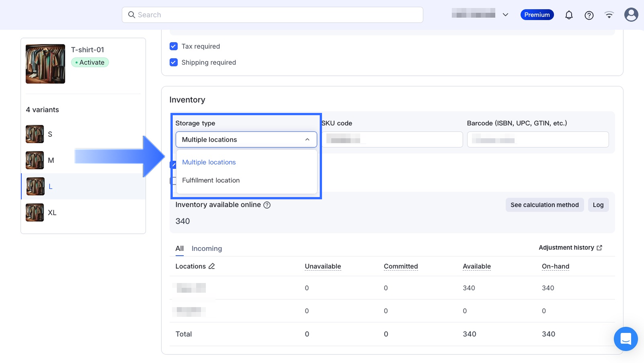Uncheck the Tax required checkbox
This screenshot has width=644, height=363.
click(x=174, y=46)
